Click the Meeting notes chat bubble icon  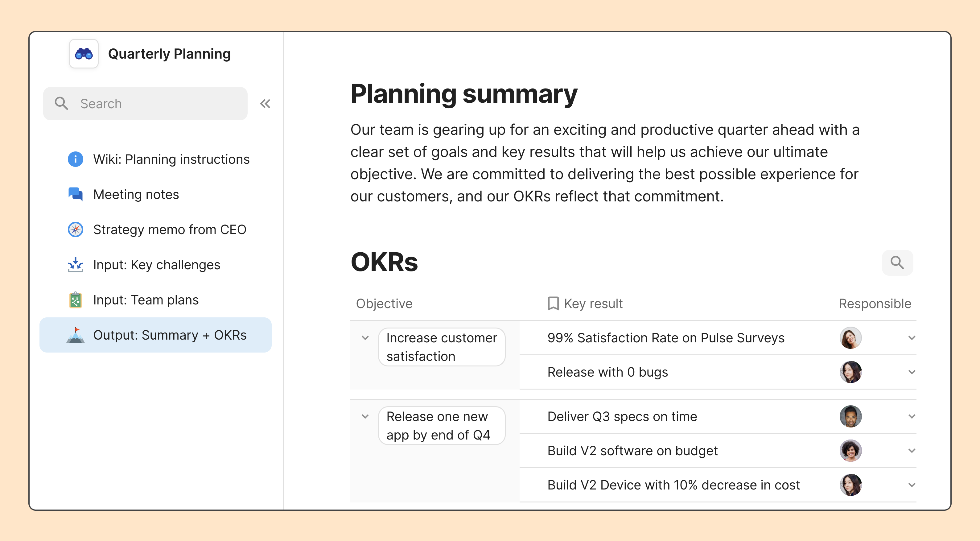click(75, 194)
